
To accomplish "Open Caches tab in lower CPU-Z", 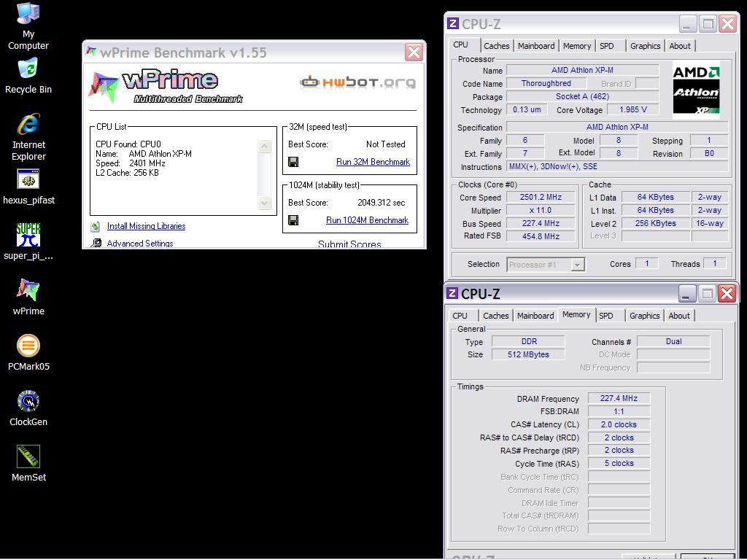I will [495, 315].
